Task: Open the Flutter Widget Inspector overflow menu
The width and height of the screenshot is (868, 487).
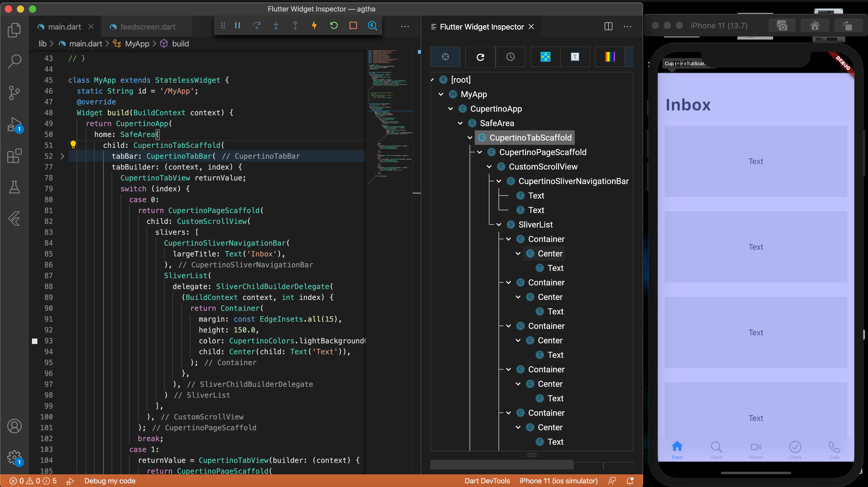Action: (x=627, y=27)
